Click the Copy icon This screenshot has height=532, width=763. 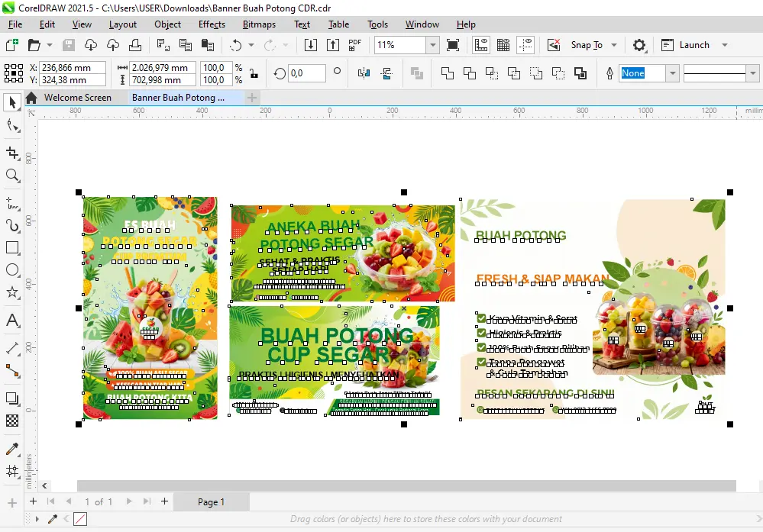(x=186, y=45)
